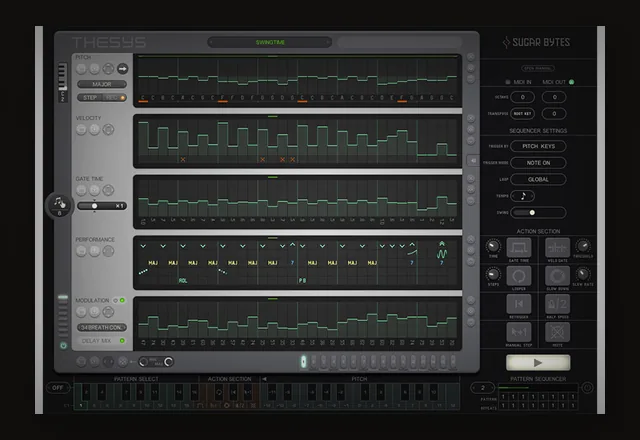Click the Manual Step action button
Screen dimensions: 640x440
pyautogui.click(x=519, y=332)
